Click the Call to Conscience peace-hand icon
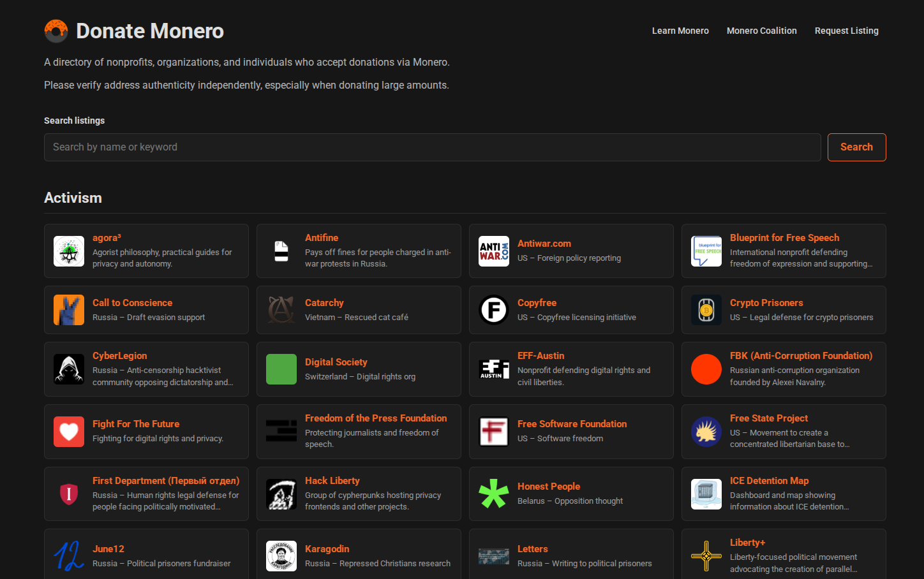Viewport: 924px width, 579px height. [x=69, y=310]
